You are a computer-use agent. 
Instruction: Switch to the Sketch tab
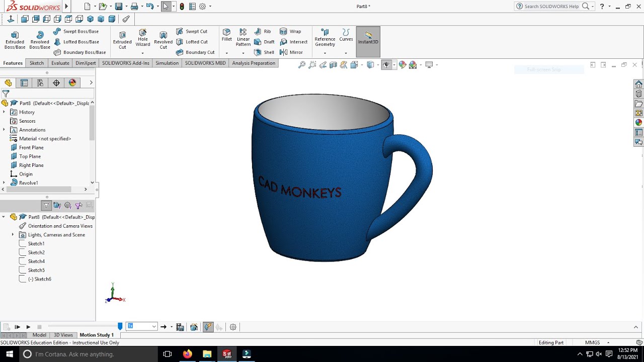[x=37, y=63]
